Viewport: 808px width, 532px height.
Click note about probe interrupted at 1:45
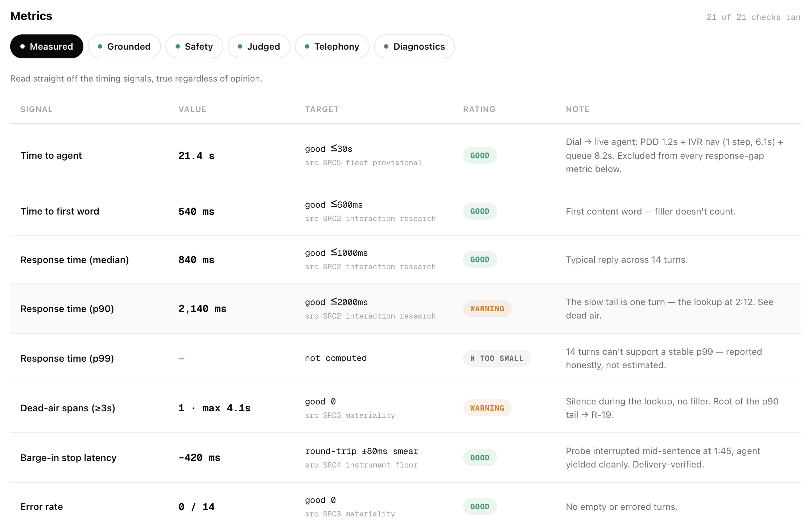click(663, 458)
